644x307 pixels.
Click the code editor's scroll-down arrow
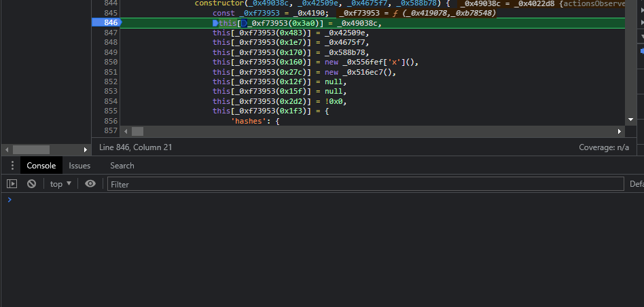click(631, 120)
